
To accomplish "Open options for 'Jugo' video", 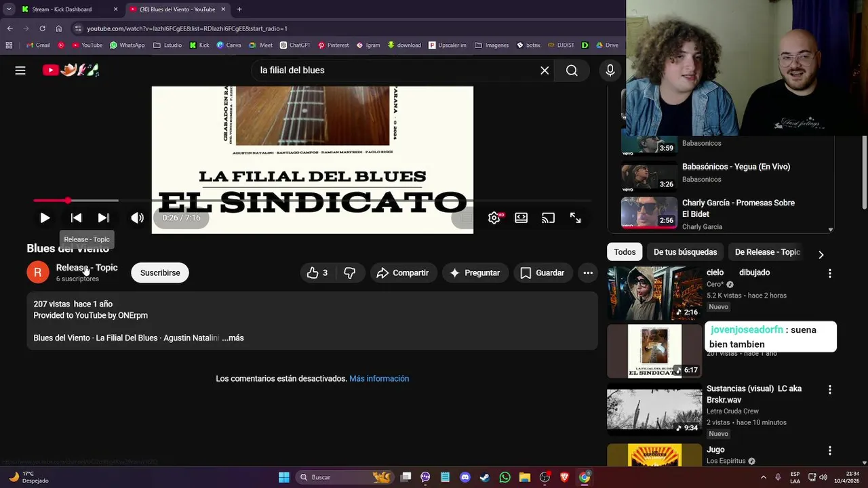I will tap(829, 451).
